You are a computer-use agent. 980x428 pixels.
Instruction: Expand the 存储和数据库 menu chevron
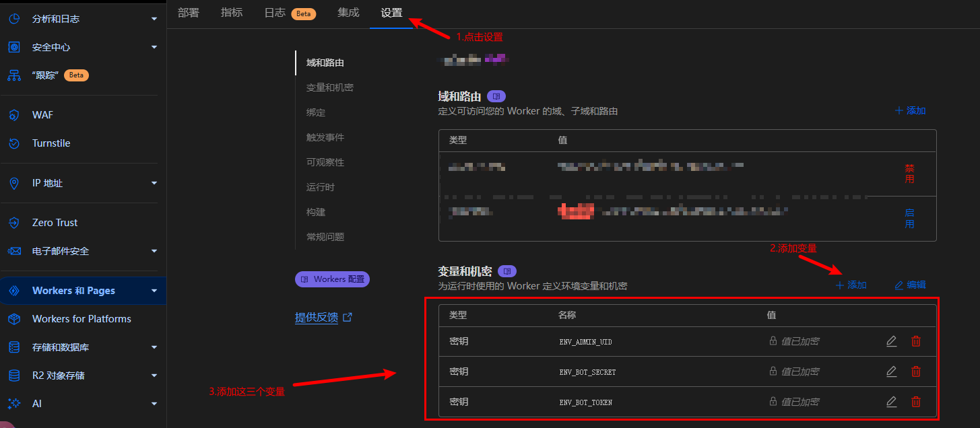click(x=154, y=347)
